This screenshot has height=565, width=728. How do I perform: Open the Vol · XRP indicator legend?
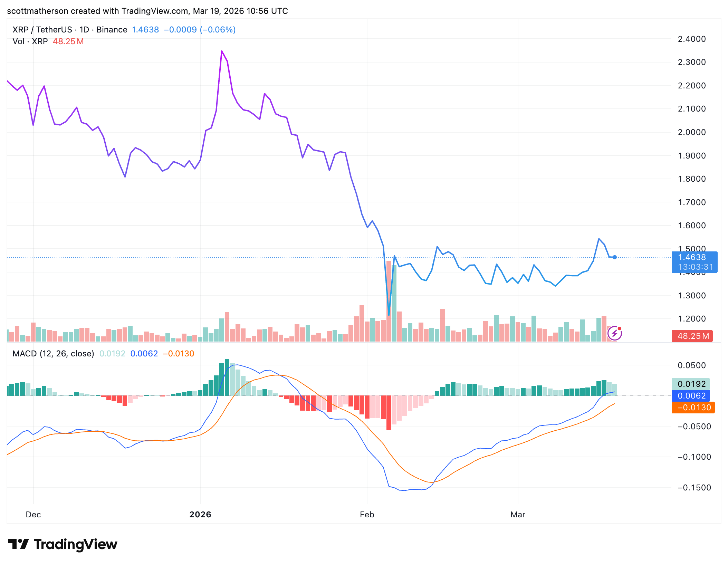tap(30, 41)
